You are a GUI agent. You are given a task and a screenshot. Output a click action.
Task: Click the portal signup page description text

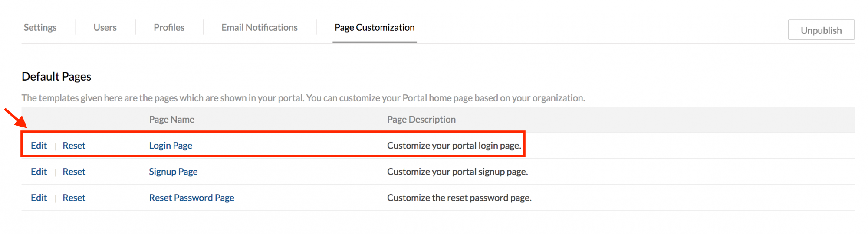pyautogui.click(x=457, y=172)
